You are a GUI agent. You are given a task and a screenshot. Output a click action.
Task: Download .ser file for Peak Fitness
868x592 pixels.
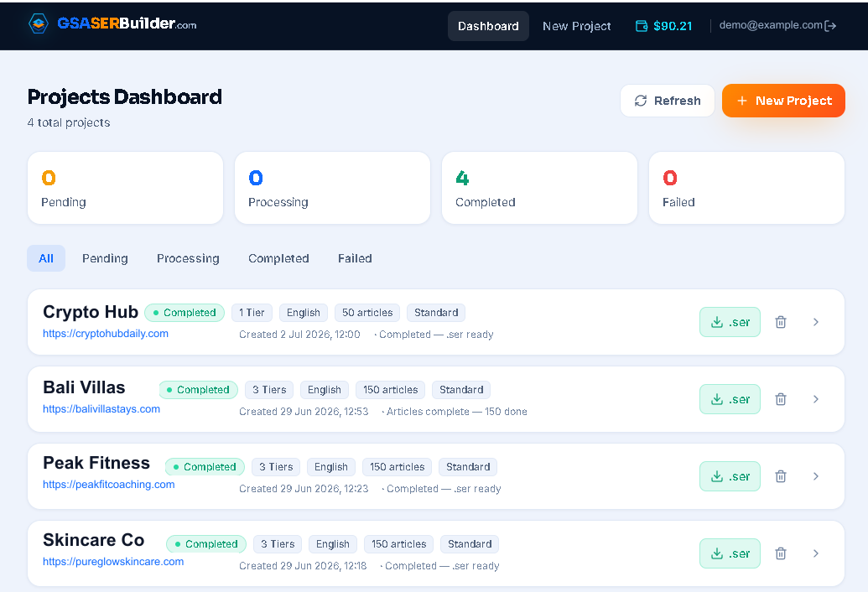pos(730,476)
